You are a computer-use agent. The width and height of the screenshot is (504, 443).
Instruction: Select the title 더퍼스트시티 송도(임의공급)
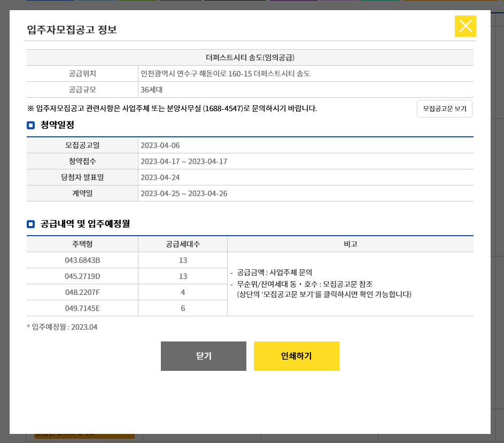point(250,58)
